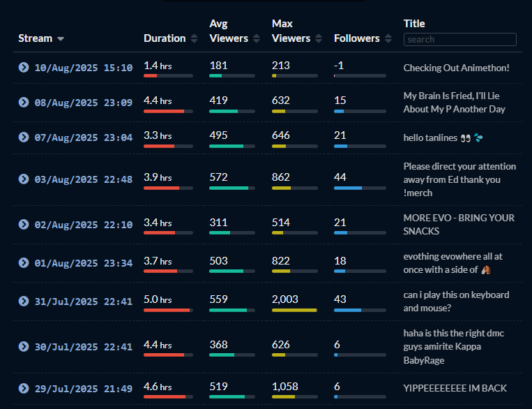
Task: Click the Followers column header label
Action: point(356,38)
